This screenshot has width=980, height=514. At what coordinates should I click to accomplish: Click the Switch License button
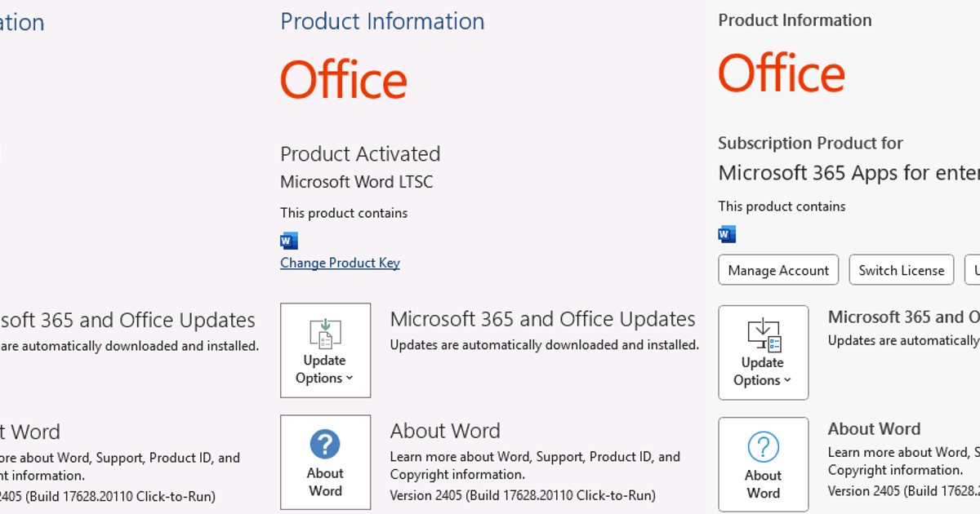[902, 270]
